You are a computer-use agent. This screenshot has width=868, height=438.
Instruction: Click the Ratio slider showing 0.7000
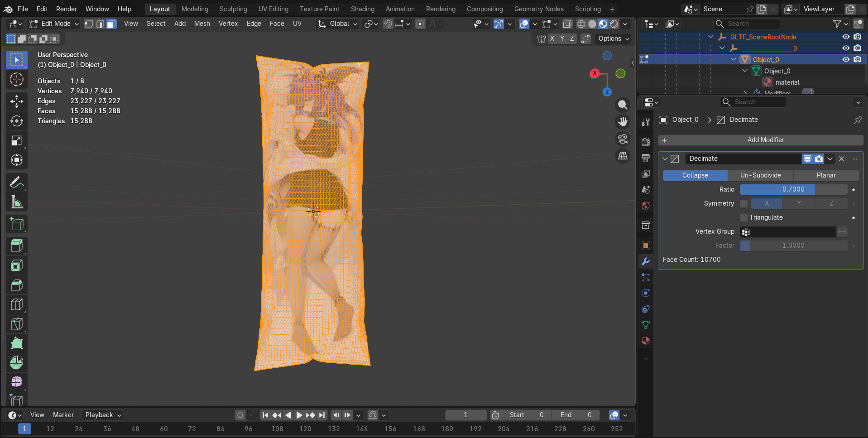tap(793, 189)
